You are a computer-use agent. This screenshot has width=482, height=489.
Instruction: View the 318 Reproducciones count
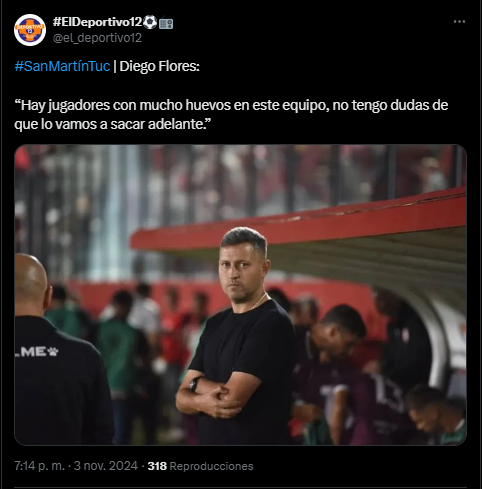[200, 466]
